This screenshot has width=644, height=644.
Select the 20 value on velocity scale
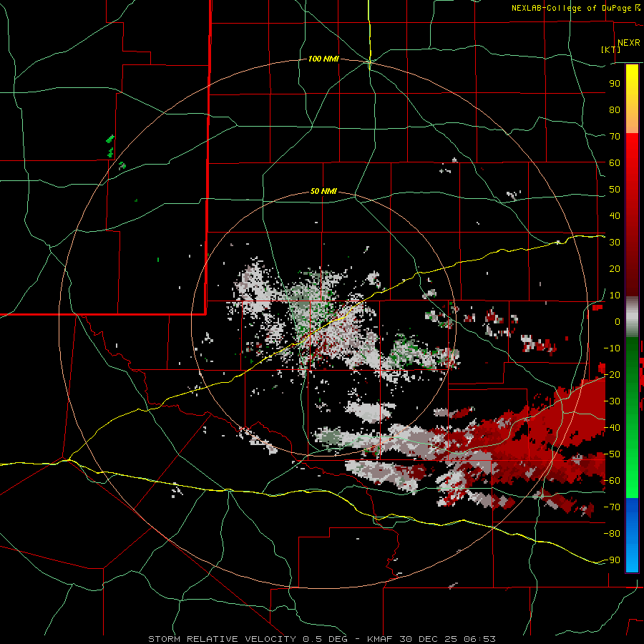click(615, 269)
